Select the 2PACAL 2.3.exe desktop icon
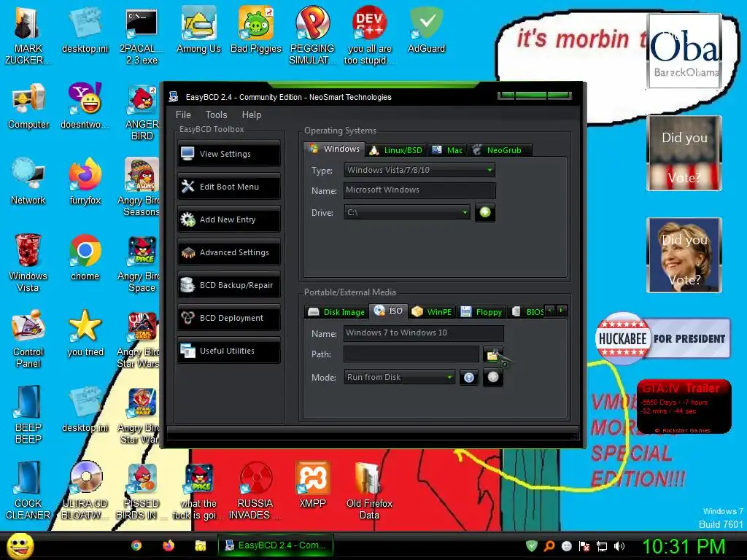 [x=142, y=35]
